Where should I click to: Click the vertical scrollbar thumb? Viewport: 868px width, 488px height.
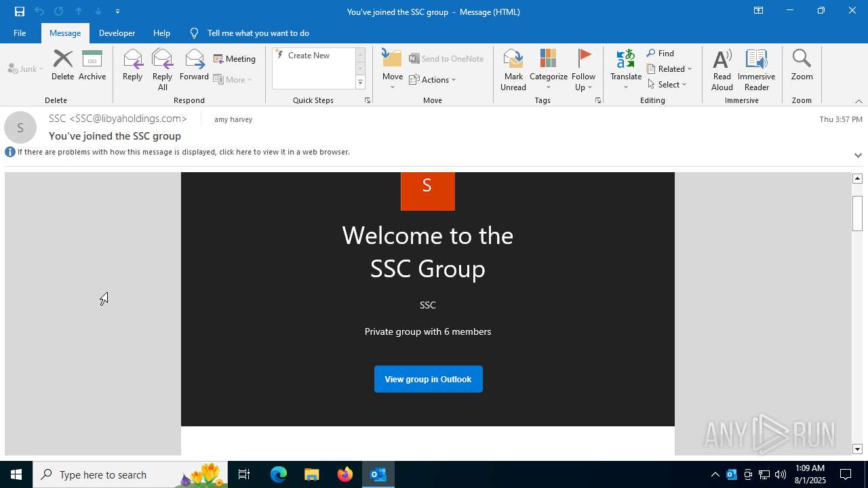[857, 212]
